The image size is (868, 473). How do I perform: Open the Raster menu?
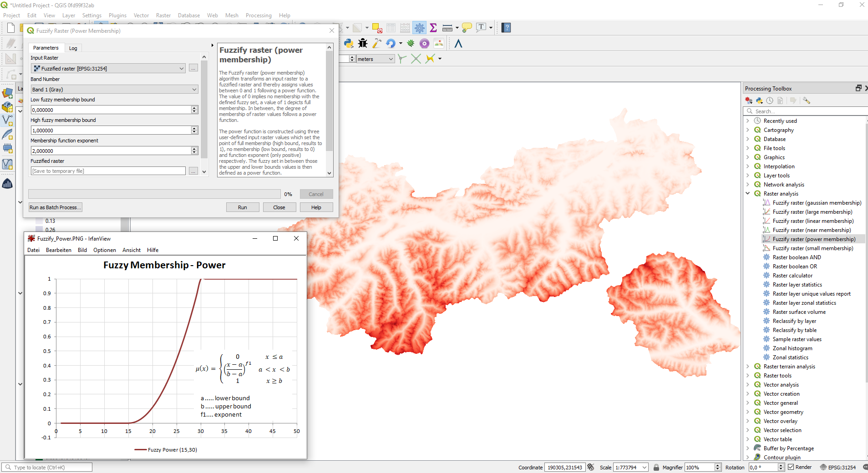tap(163, 15)
